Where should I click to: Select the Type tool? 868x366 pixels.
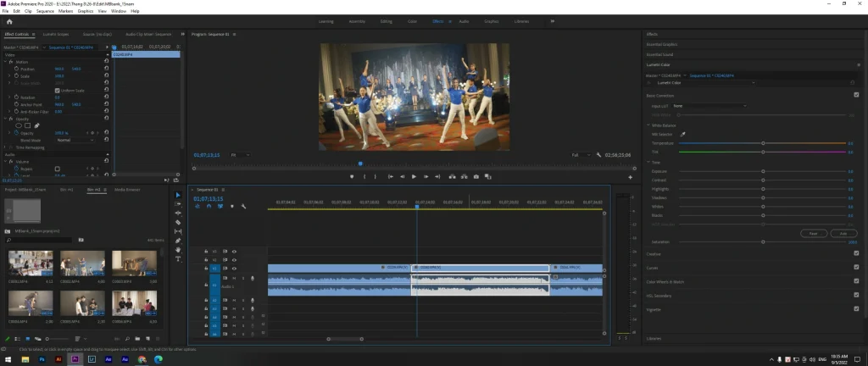coord(178,258)
